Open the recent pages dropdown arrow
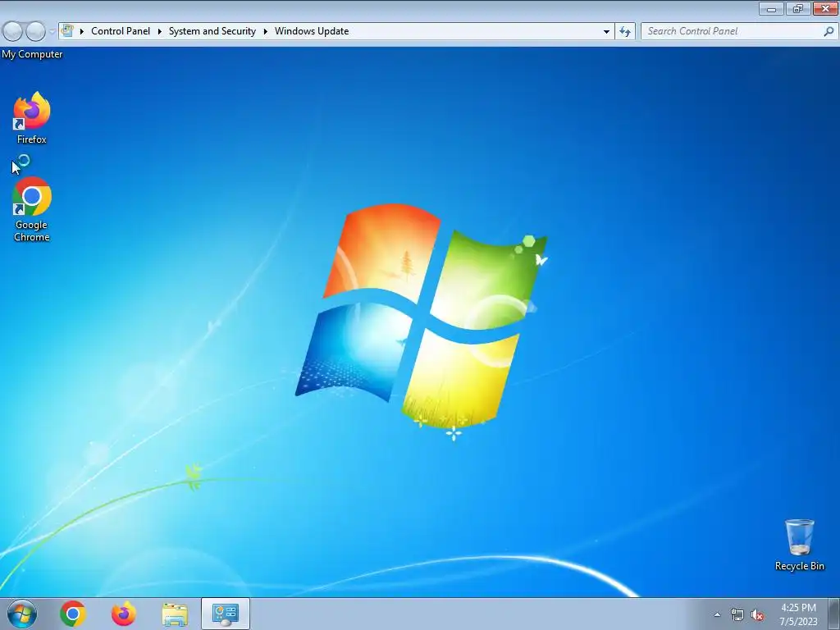The height and width of the screenshot is (630, 840). click(52, 32)
